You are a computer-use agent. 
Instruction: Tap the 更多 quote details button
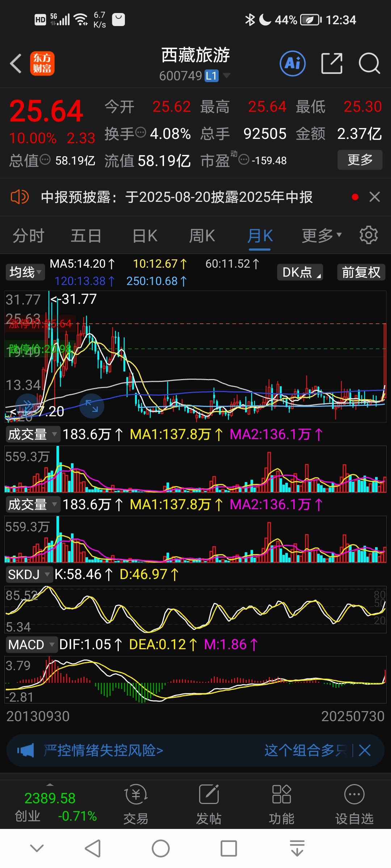point(360,159)
